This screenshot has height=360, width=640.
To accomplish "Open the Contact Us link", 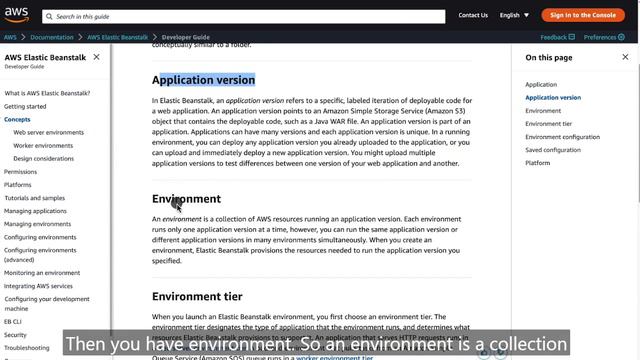I will coord(473,15).
